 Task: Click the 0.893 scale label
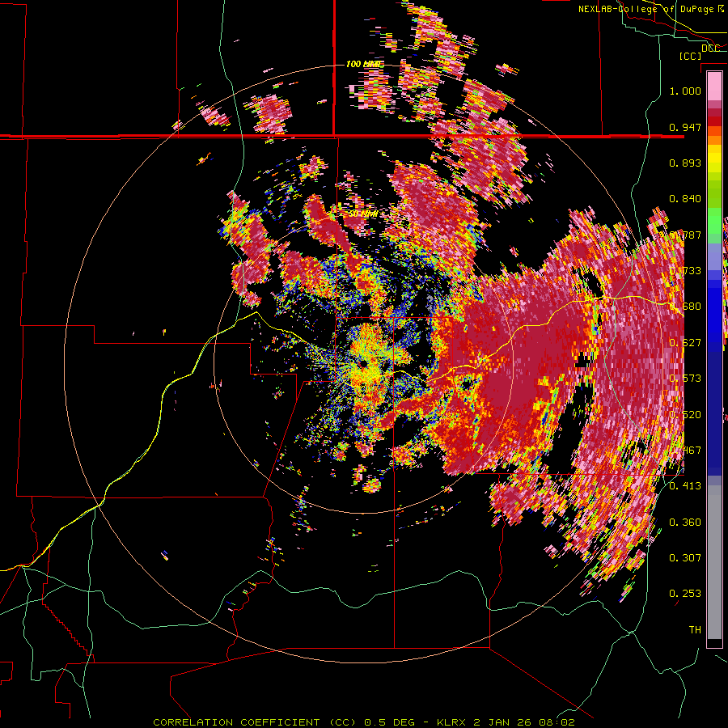pyautogui.click(x=685, y=163)
